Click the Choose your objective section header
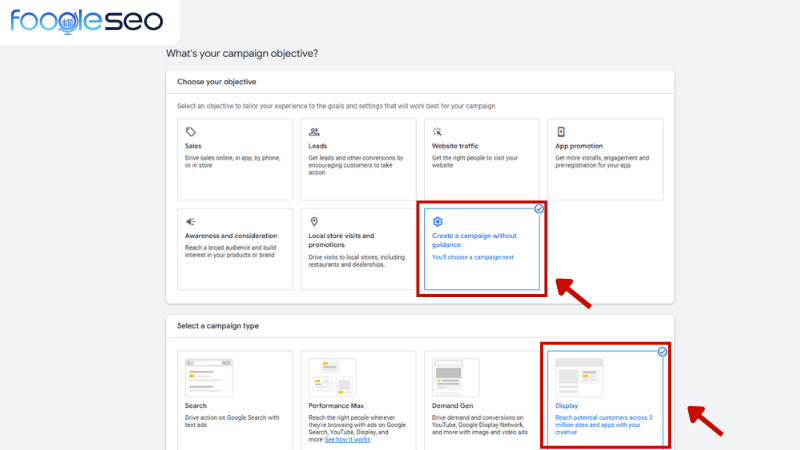The image size is (800, 450). coord(216,81)
